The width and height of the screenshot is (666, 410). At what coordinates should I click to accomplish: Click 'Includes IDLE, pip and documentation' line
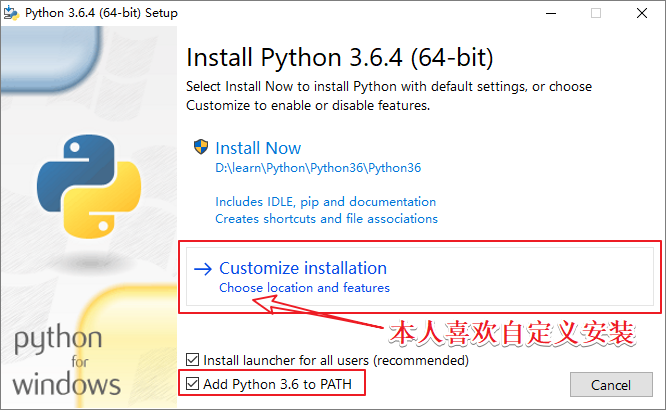click(x=325, y=201)
